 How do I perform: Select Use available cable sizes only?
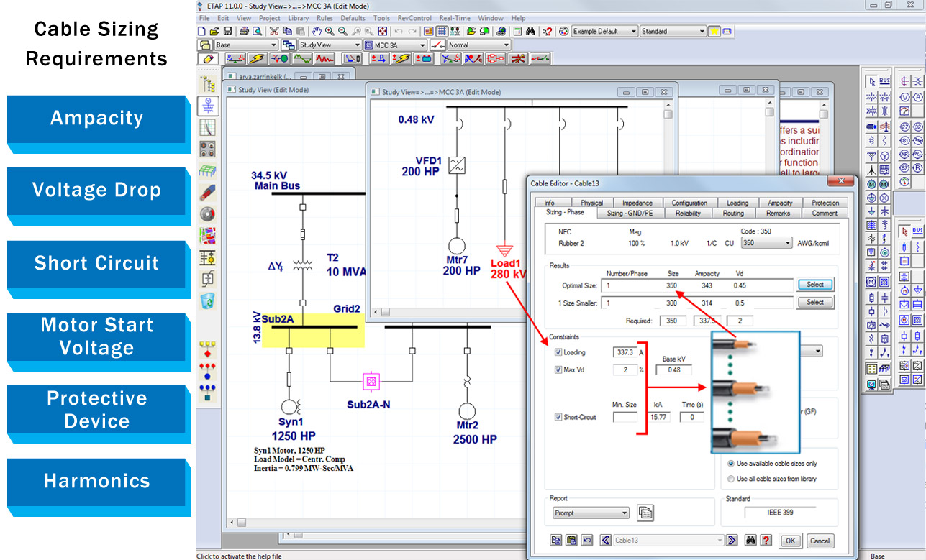pos(732,464)
